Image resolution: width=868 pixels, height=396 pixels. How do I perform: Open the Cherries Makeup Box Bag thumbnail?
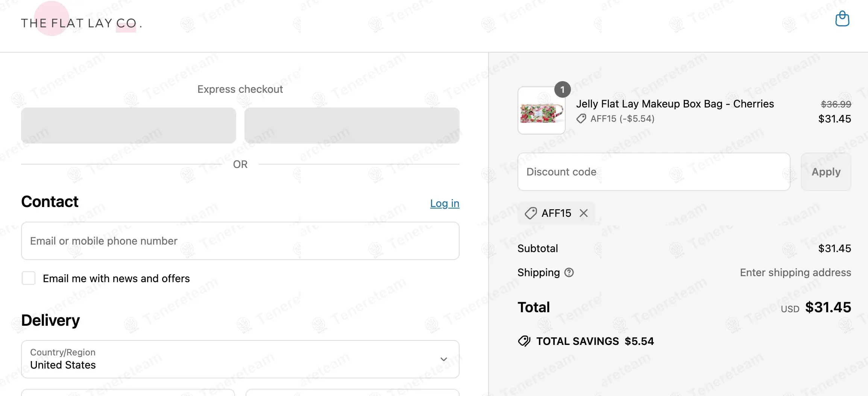click(x=541, y=111)
